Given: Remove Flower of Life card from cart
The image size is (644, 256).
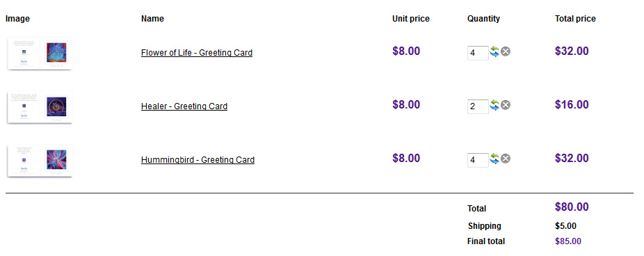Looking at the screenshot, I should [x=506, y=51].
